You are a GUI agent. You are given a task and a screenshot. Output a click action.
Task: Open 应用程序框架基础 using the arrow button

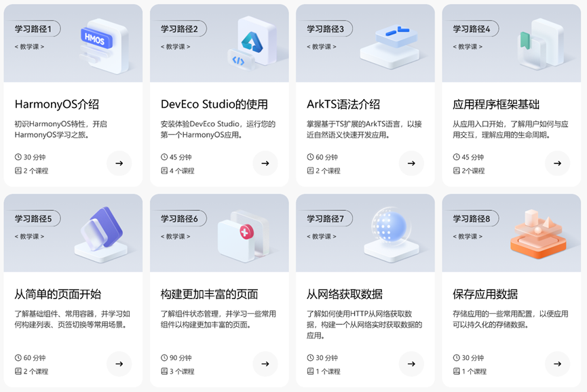[557, 163]
